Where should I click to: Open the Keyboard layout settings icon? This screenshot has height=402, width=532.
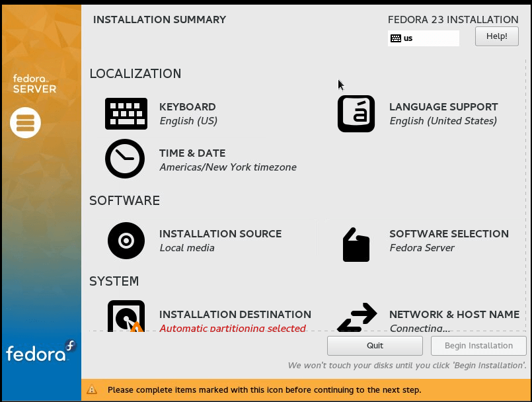126,114
